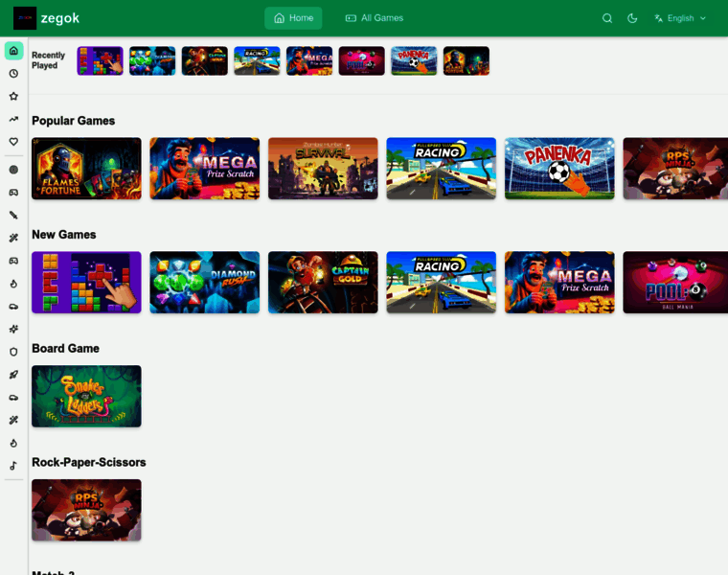
Task: Select the sparkles icon in the sidebar
Action: 14,329
